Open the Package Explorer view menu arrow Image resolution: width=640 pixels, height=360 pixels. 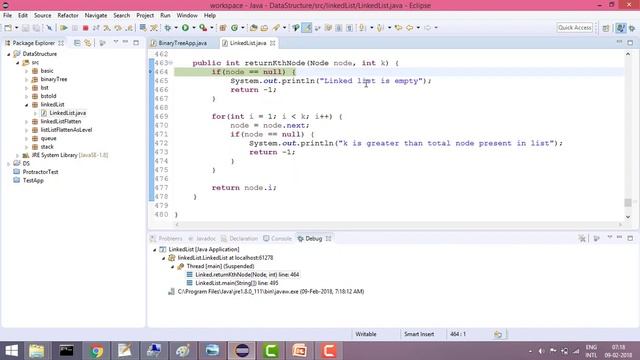[x=116, y=42]
